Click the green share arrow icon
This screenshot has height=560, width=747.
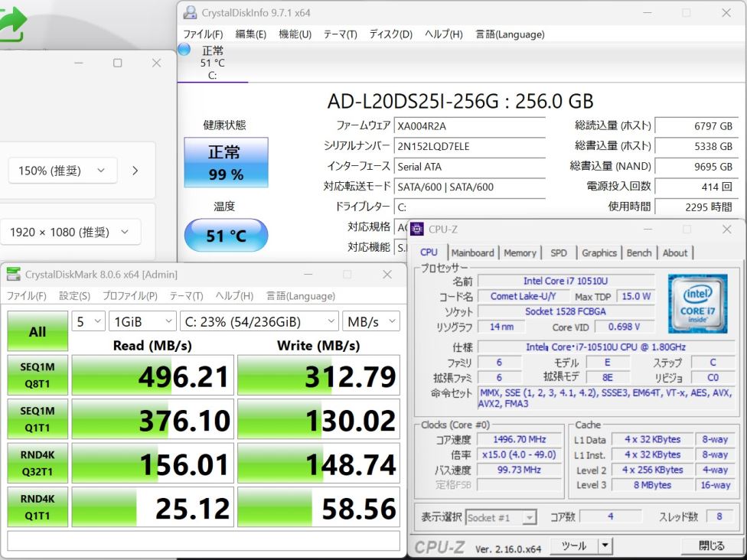tap(11, 24)
